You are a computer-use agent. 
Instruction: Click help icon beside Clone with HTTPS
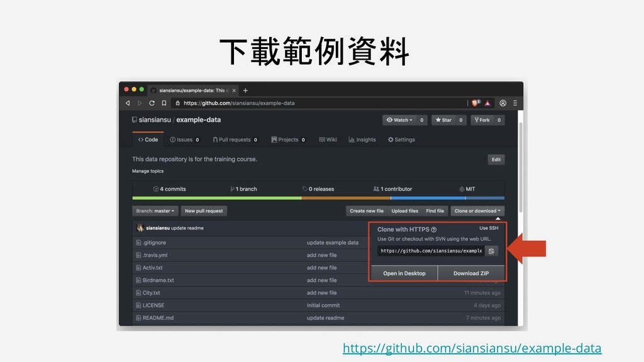coord(434,229)
